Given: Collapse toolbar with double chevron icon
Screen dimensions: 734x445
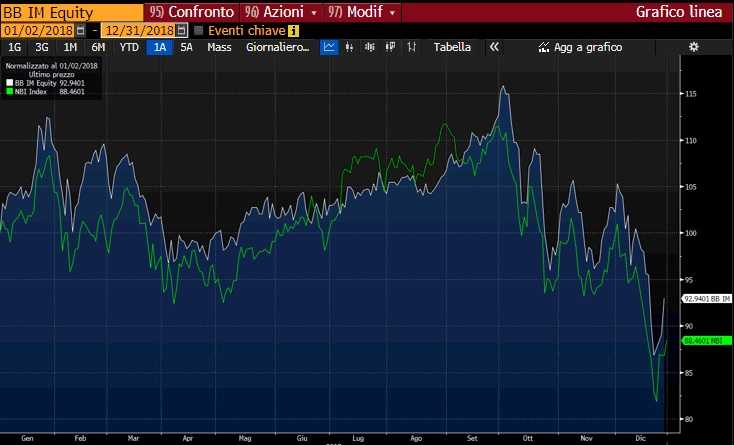Looking at the screenshot, I should pyautogui.click(x=494, y=47).
